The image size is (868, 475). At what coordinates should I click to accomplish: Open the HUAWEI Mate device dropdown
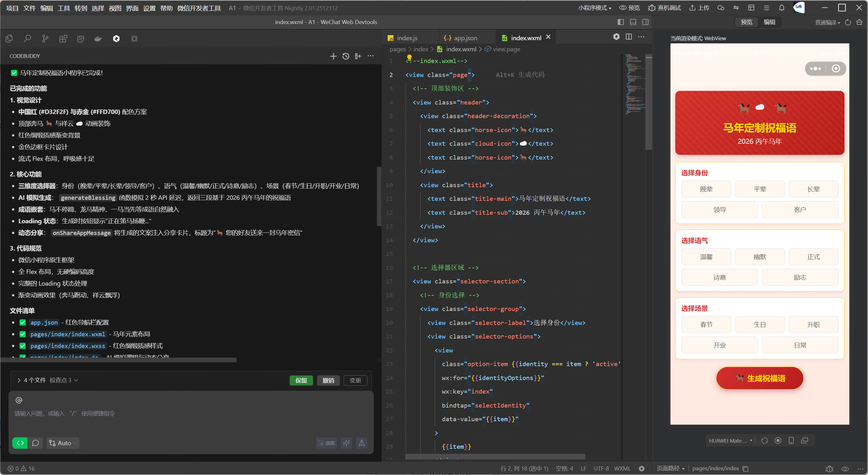coord(730,441)
